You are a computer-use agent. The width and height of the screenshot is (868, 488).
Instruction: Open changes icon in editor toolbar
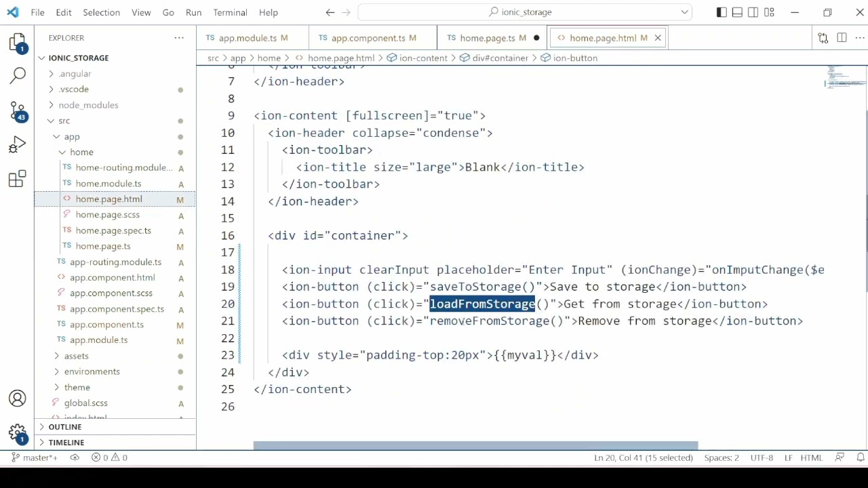tap(823, 38)
